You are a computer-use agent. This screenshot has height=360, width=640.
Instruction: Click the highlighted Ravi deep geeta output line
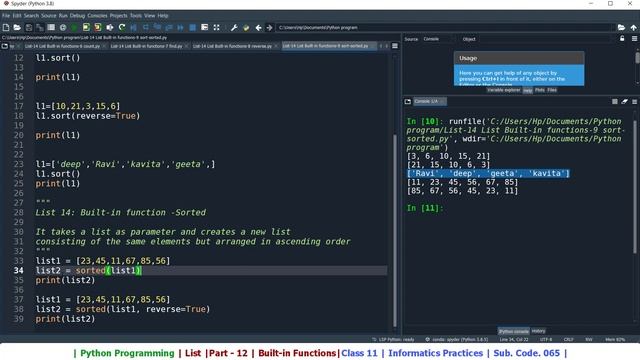coord(488,173)
